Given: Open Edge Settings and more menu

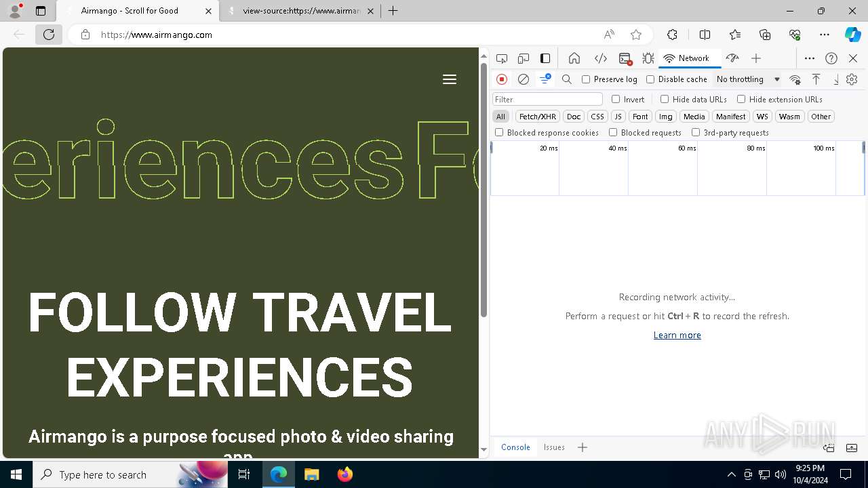Looking at the screenshot, I should pos(825,35).
